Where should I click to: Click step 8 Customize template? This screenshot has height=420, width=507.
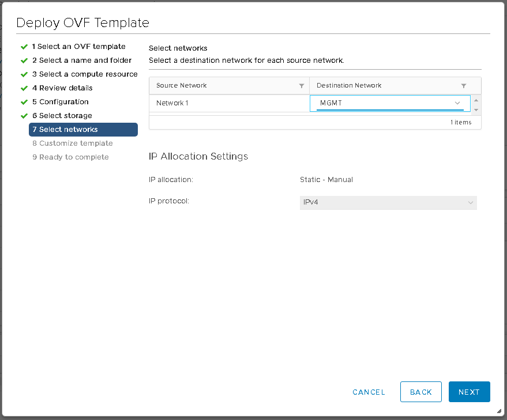pos(73,143)
